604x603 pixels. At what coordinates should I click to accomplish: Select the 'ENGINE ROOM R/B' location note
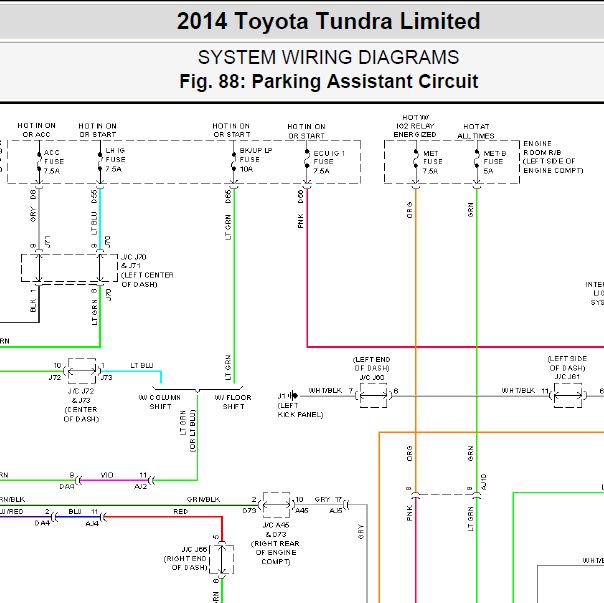pos(553,157)
